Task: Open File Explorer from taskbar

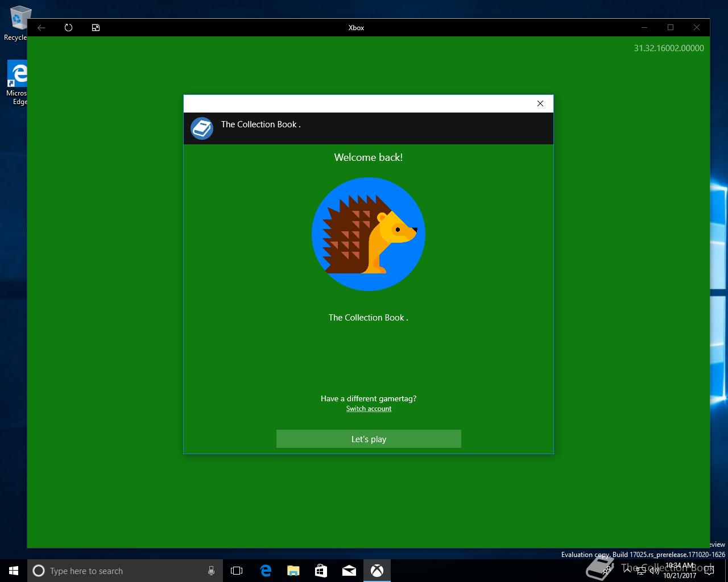Action: 293,571
